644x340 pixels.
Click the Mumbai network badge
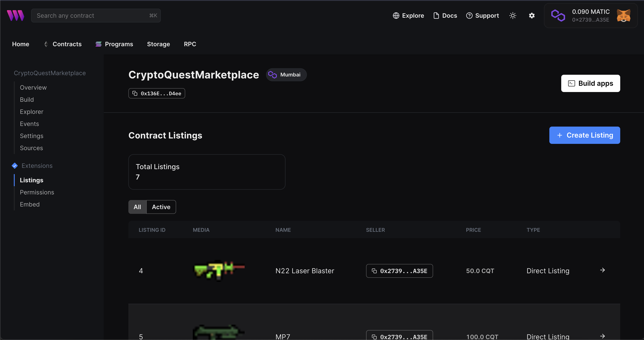(286, 75)
